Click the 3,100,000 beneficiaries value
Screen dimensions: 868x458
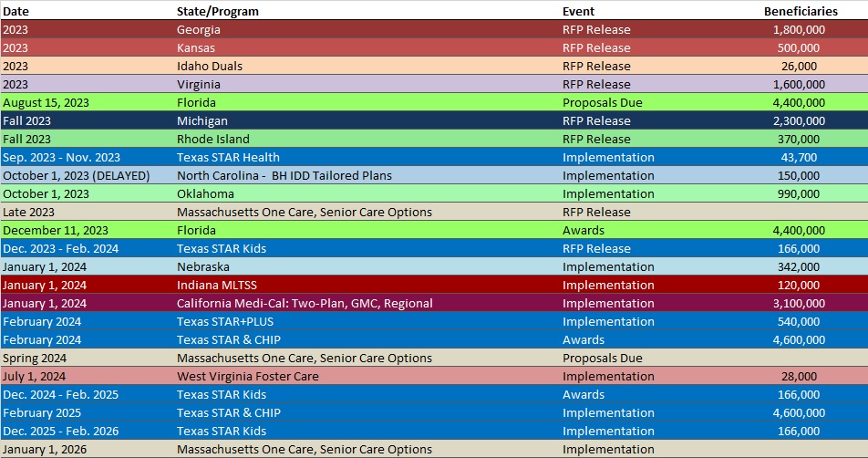click(x=799, y=304)
